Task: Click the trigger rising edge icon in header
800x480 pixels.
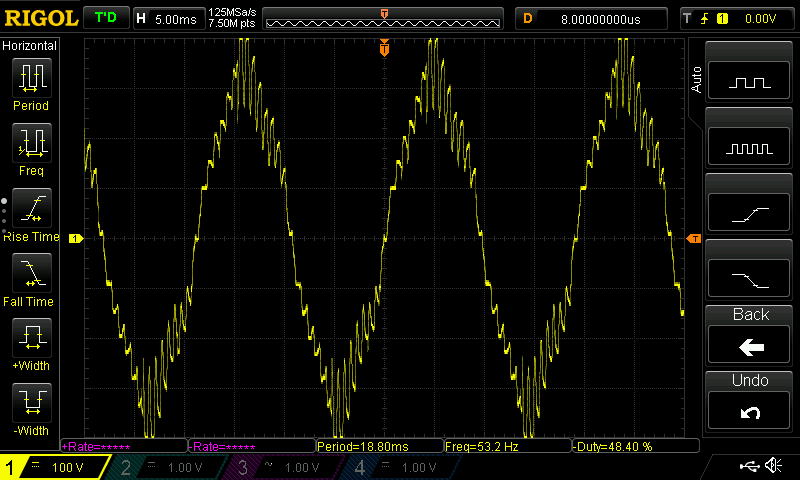Action: (x=705, y=19)
